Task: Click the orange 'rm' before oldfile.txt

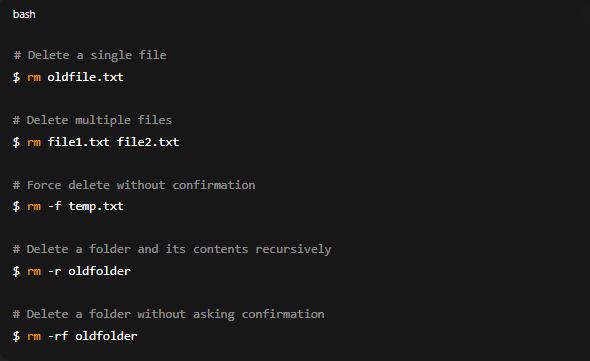Action: click(34, 78)
